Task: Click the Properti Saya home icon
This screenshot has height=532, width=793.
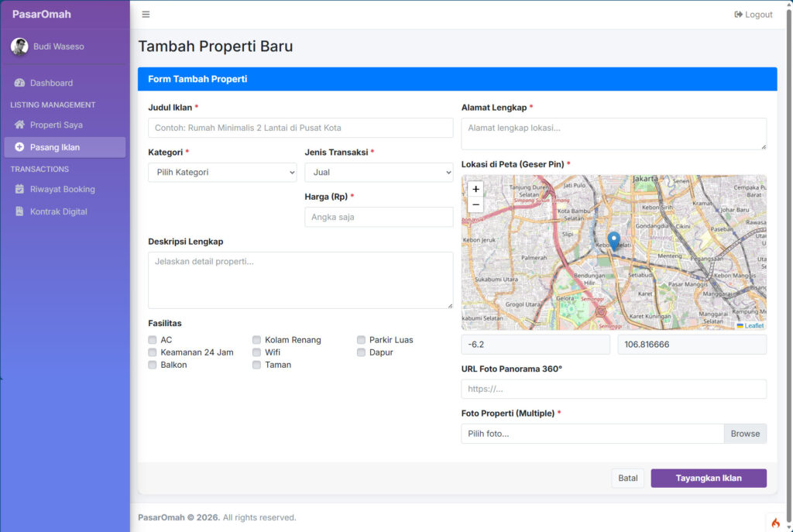Action: (19, 125)
